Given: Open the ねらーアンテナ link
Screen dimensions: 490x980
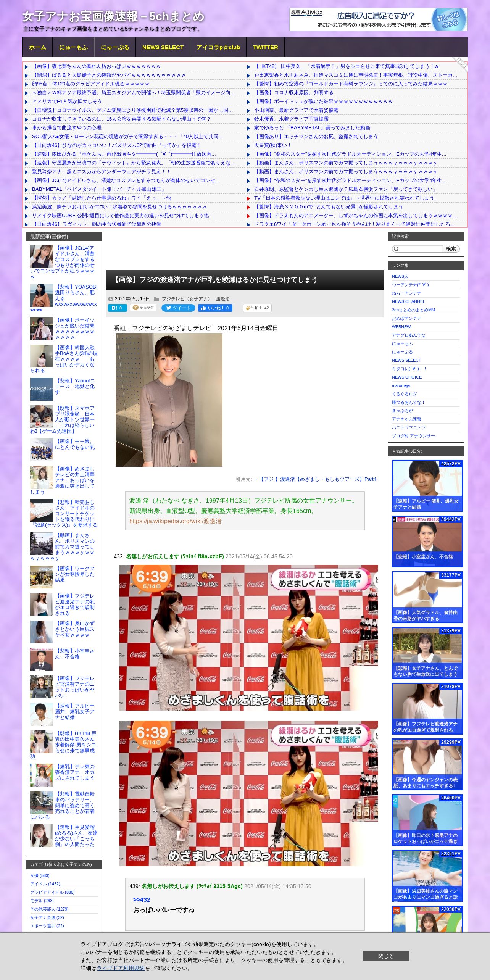Looking at the screenshot, I should (x=406, y=293).
